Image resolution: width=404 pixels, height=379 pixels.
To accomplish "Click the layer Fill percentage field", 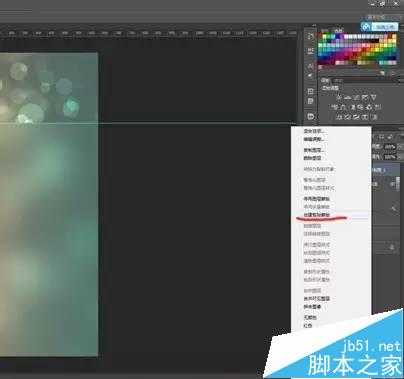I will [x=390, y=157].
